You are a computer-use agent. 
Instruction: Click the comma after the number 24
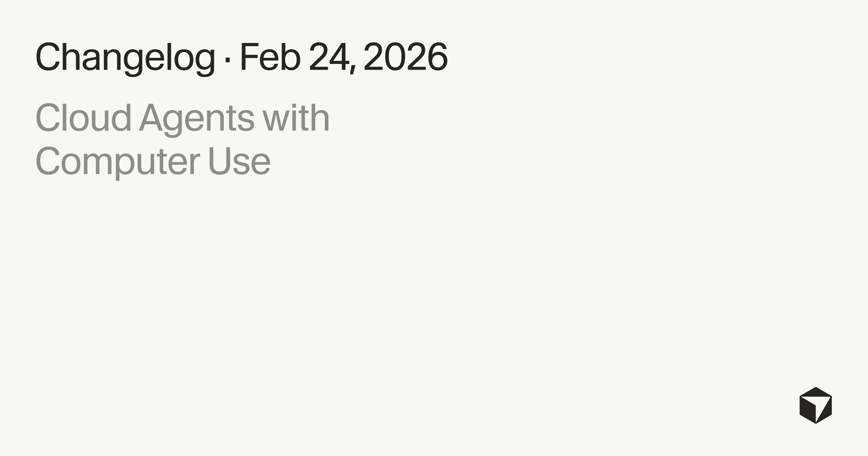tap(353, 69)
